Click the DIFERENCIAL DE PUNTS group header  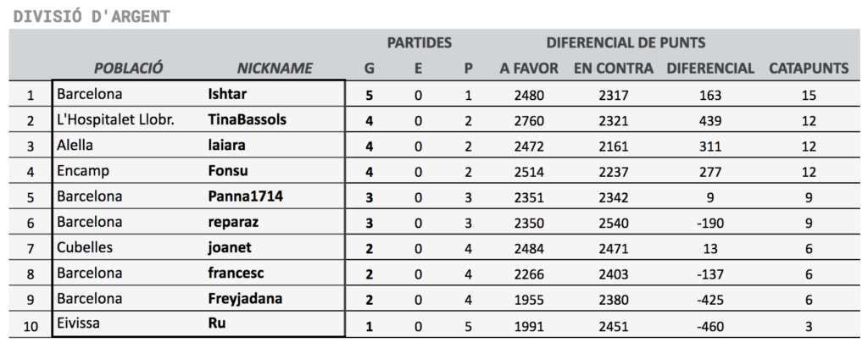coord(626,42)
